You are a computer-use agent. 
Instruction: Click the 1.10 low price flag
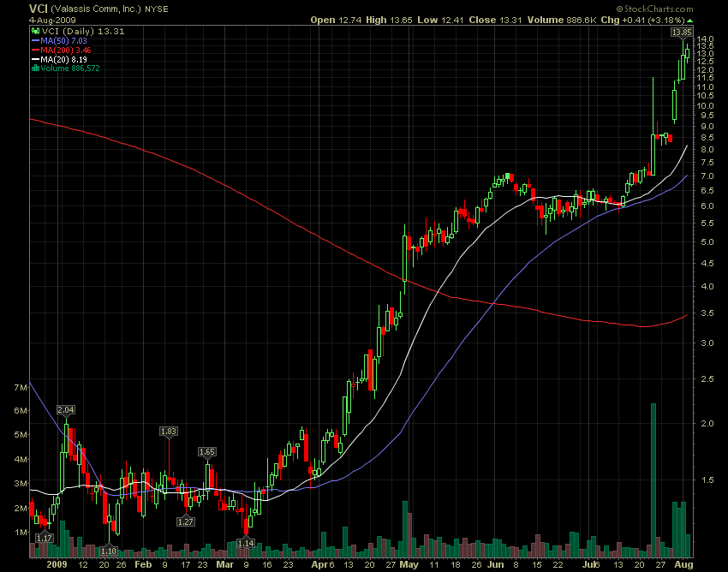coord(109,551)
